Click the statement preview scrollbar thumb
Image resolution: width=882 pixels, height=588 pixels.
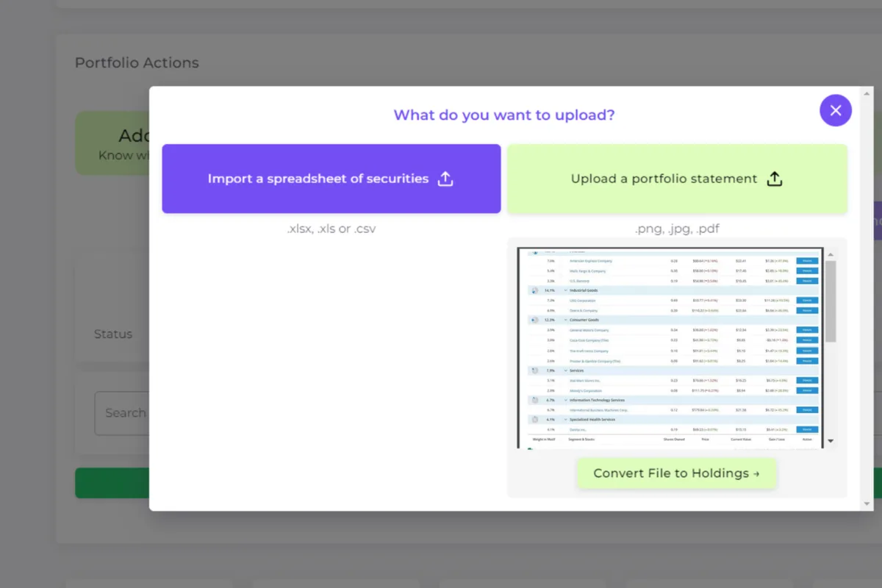(831, 301)
